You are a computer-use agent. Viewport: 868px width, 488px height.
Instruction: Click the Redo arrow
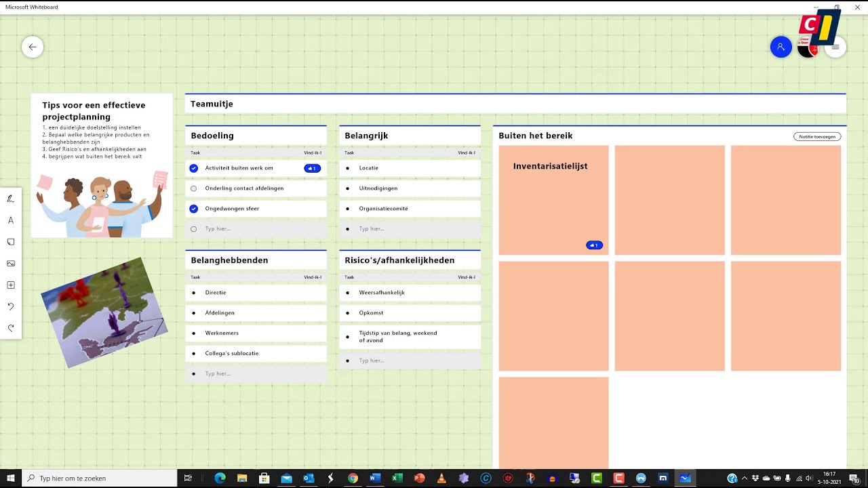[11, 328]
